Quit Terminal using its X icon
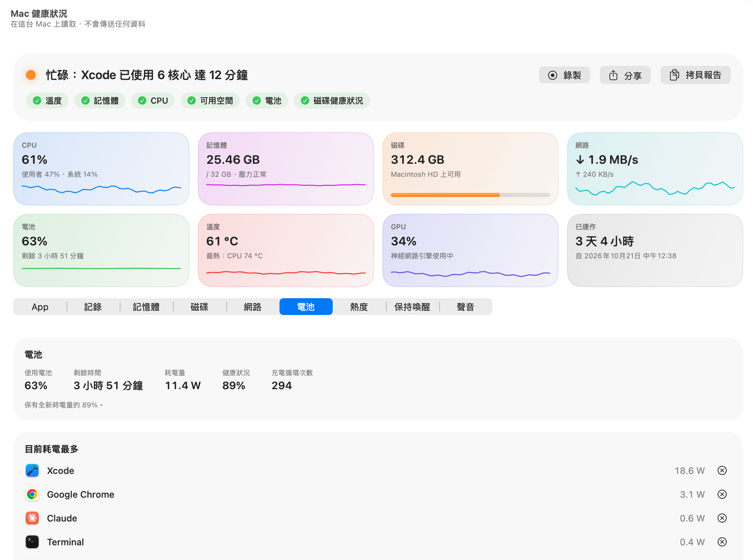The width and height of the screenshot is (753, 560). coord(722,542)
